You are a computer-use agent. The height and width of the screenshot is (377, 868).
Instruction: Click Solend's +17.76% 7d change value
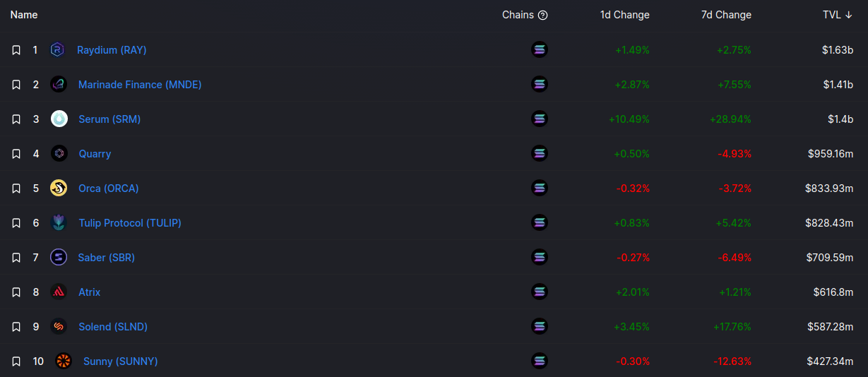733,327
